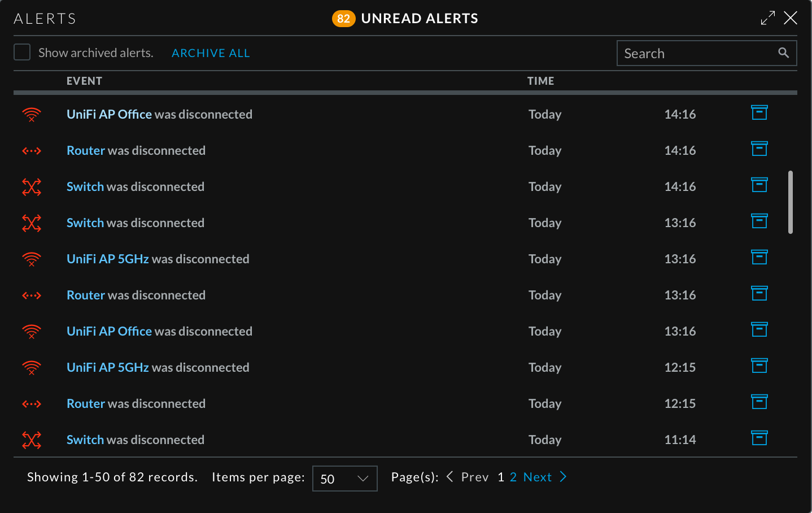Open the Items per page dropdown
This screenshot has height=513, width=812.
tap(344, 479)
